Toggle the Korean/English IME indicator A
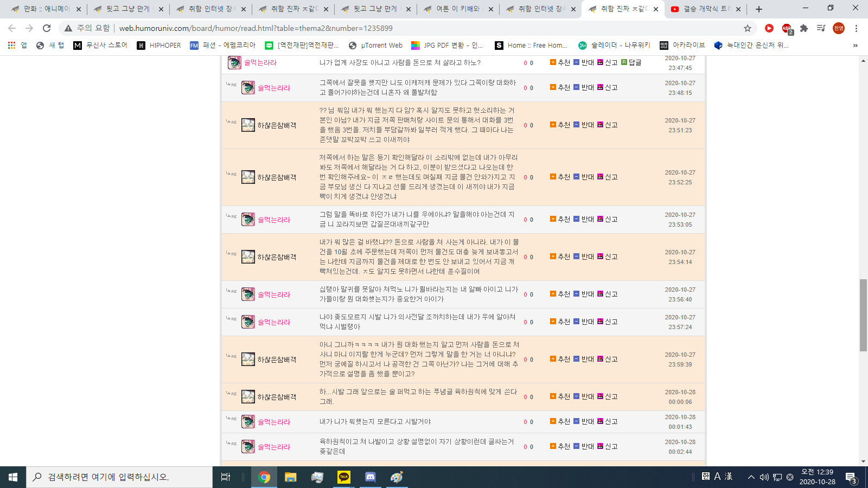The height and width of the screenshot is (488, 868). 717,477
